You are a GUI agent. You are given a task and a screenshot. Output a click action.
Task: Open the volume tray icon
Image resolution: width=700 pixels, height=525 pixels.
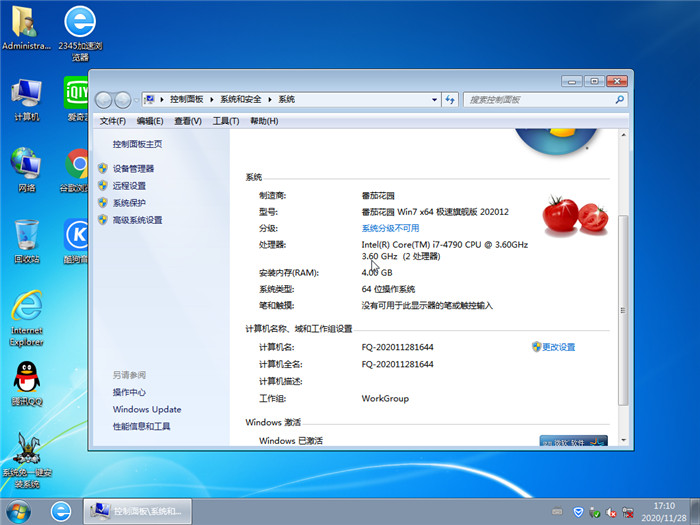click(x=611, y=512)
